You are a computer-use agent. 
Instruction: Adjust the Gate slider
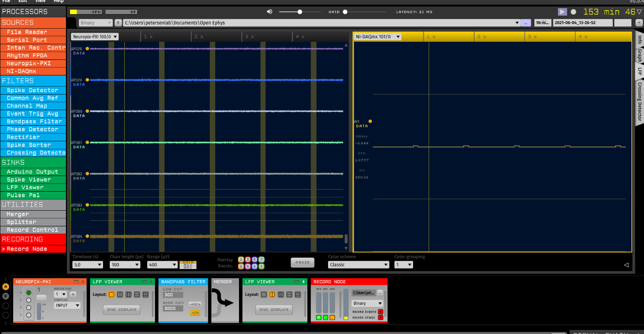click(345, 12)
